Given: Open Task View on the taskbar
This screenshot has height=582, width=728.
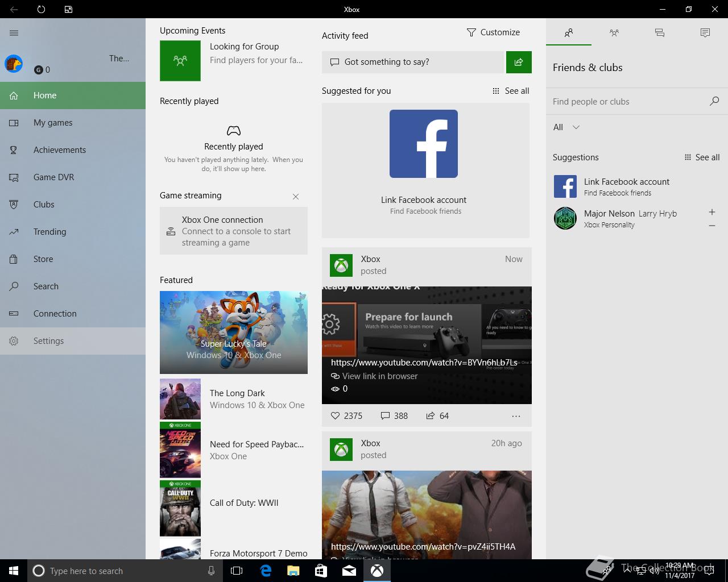Looking at the screenshot, I should pyautogui.click(x=237, y=571).
